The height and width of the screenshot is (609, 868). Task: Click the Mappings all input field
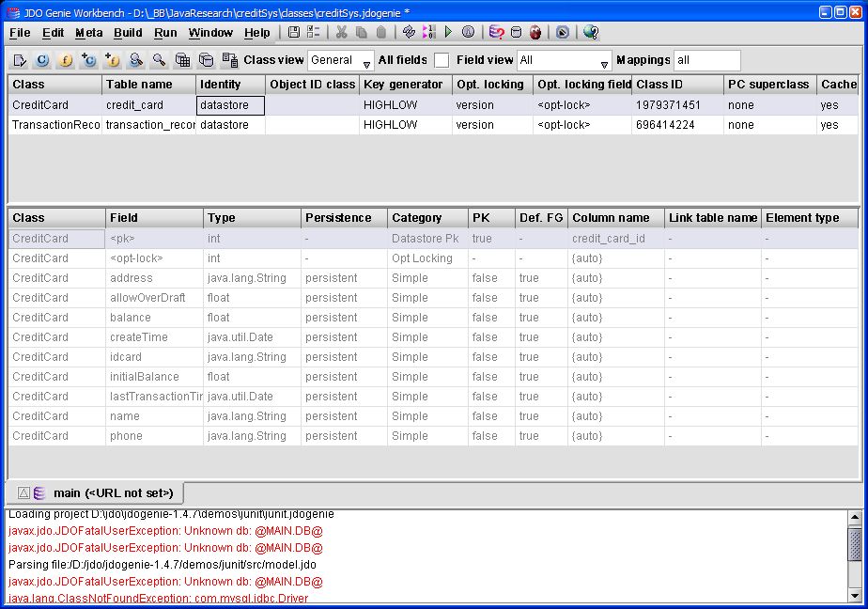point(707,60)
